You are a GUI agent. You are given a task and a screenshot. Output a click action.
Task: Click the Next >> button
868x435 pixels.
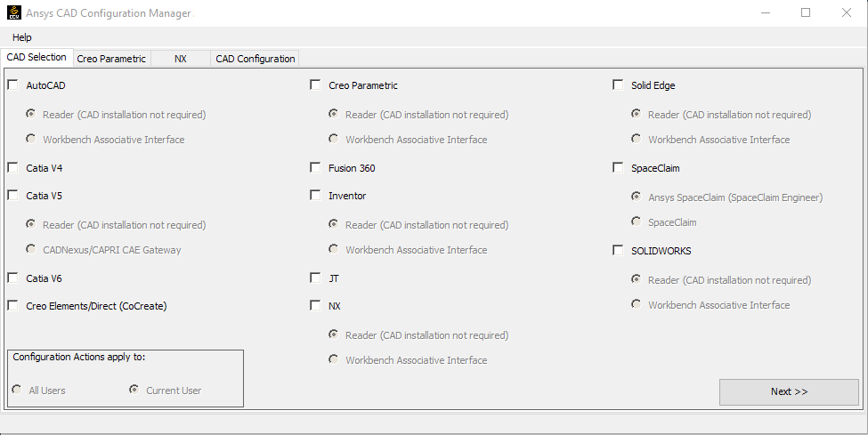pos(789,391)
